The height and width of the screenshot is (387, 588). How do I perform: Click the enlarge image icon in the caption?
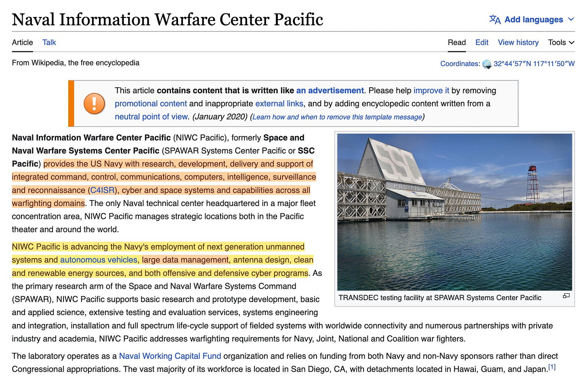point(566,296)
